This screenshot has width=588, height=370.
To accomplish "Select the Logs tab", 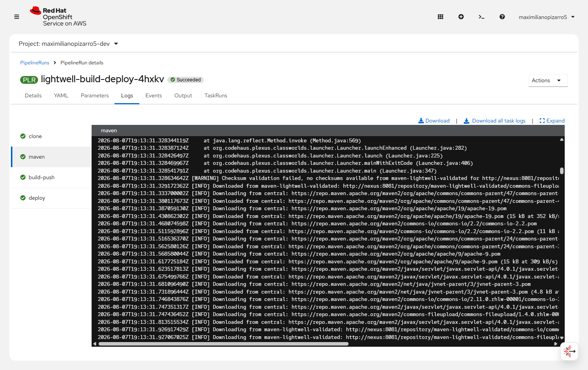I will tap(127, 95).
